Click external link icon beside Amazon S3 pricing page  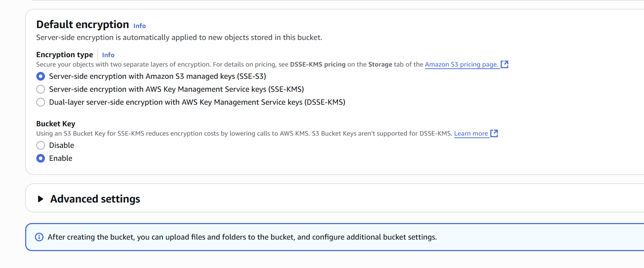click(x=504, y=64)
